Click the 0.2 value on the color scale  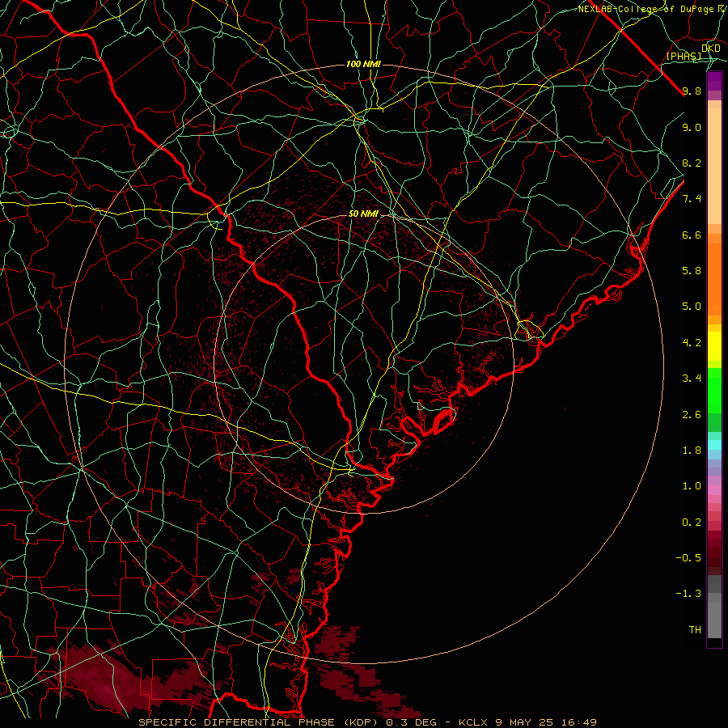pyautogui.click(x=692, y=523)
